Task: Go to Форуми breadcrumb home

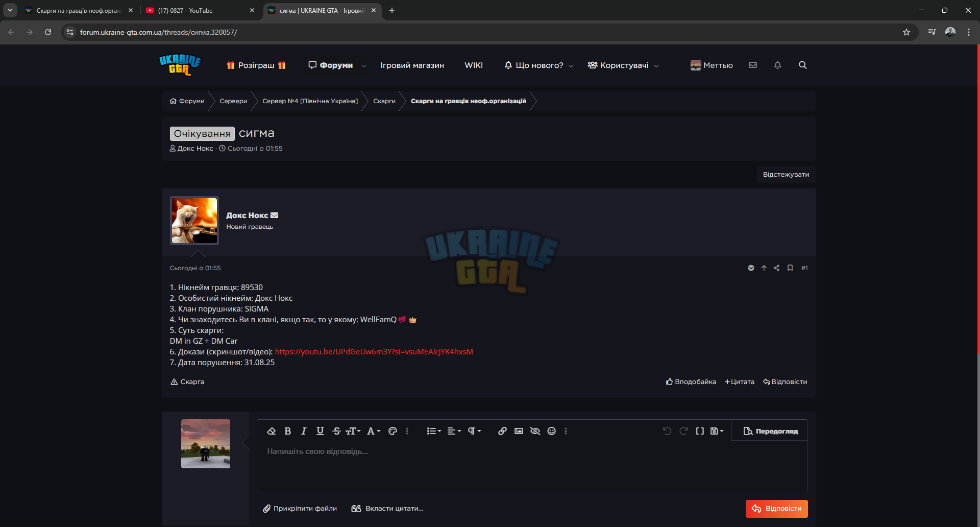Action: [x=187, y=101]
